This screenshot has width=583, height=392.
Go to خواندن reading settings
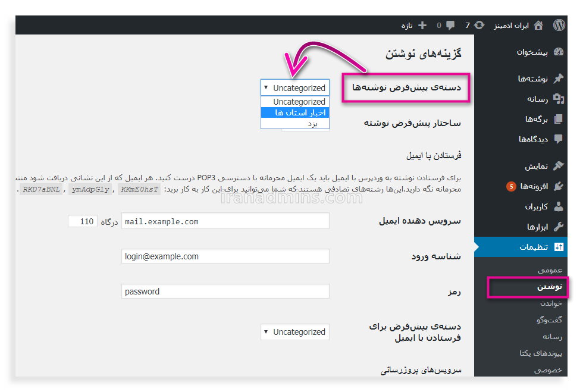(551, 303)
